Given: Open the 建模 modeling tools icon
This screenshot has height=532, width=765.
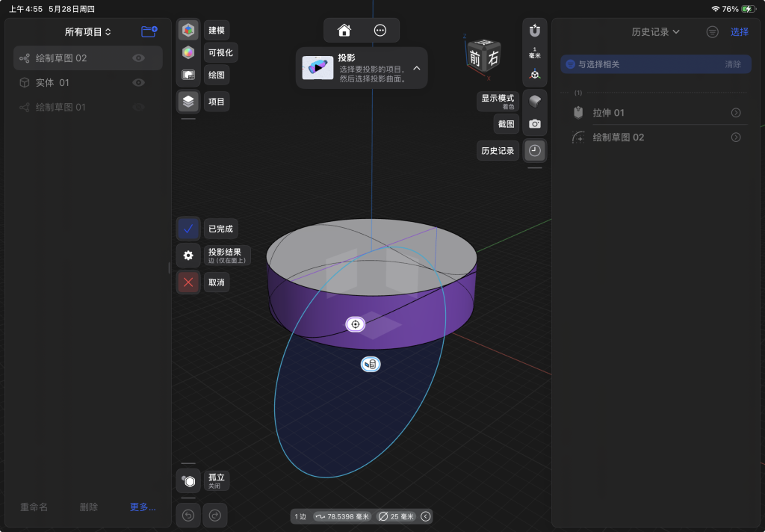Looking at the screenshot, I should [188, 30].
